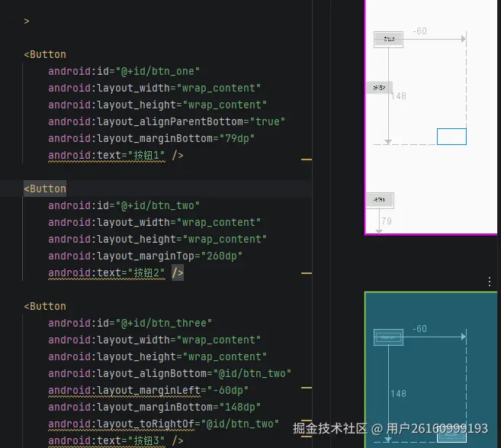Click the highlighted /> closing after 按钮2
This screenshot has height=448, width=501.
pyautogui.click(x=178, y=272)
